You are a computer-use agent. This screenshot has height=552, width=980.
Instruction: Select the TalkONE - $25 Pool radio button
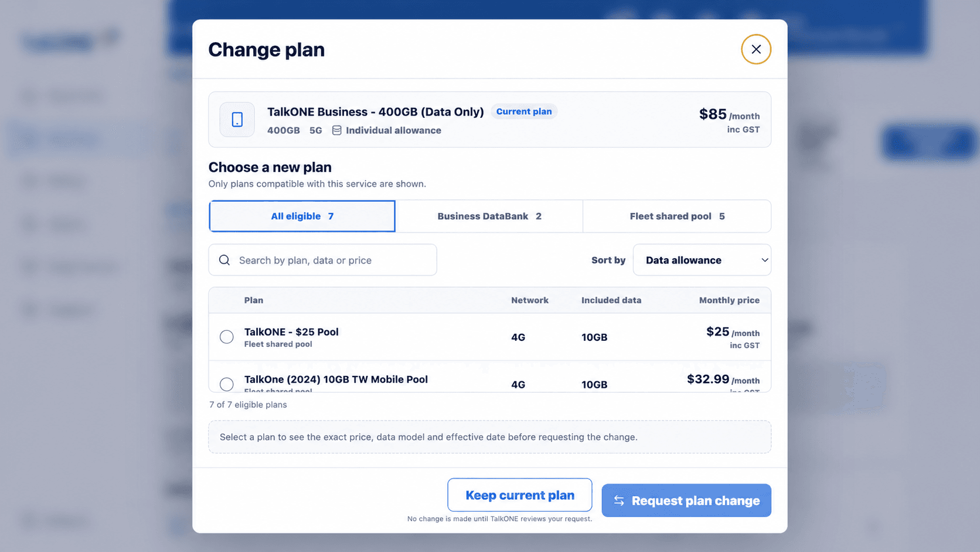click(226, 337)
